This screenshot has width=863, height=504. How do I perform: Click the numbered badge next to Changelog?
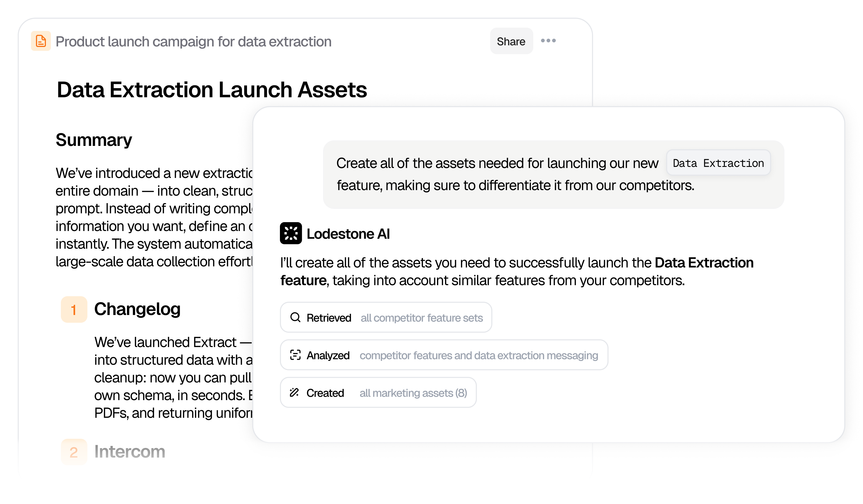point(74,310)
